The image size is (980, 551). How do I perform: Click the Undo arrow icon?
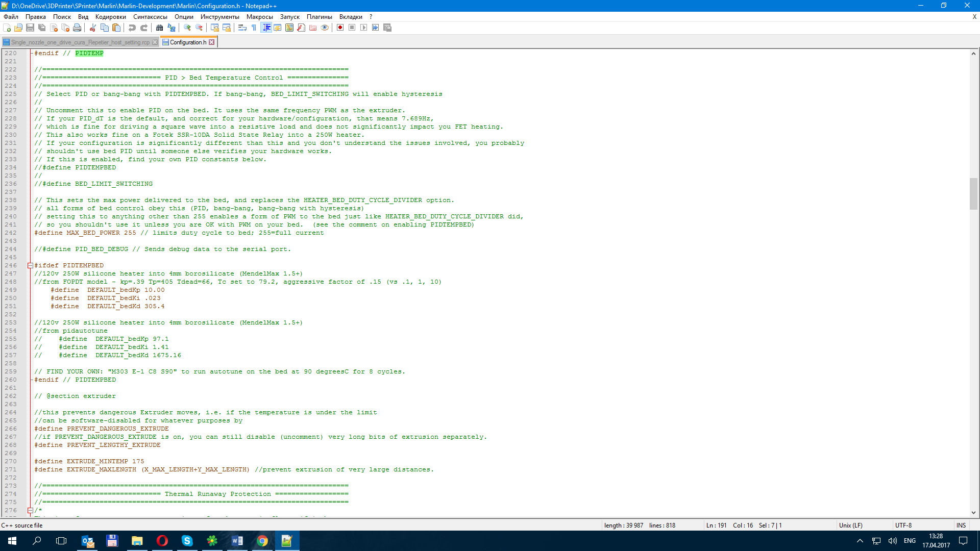point(132,28)
